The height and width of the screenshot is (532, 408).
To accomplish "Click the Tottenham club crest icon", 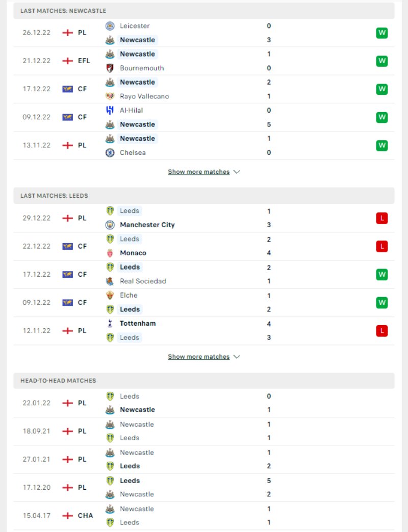I will click(110, 324).
